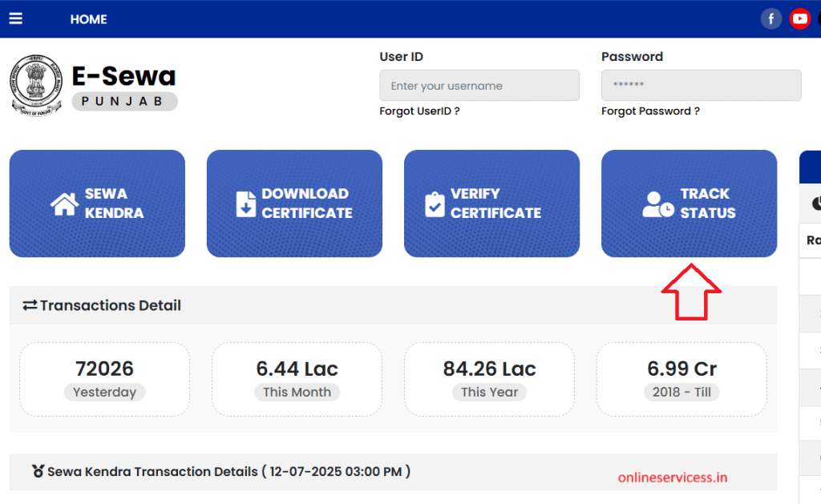The width and height of the screenshot is (821, 504).
Task: Click the 2018 - Till label badge
Action: (681, 392)
